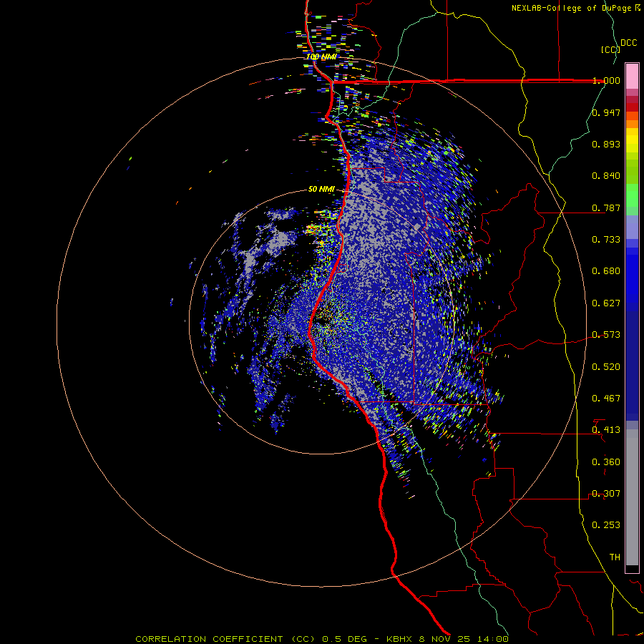Select the 0.893 legend value
Image resolution: width=644 pixels, height=644 pixels.
click(606, 144)
